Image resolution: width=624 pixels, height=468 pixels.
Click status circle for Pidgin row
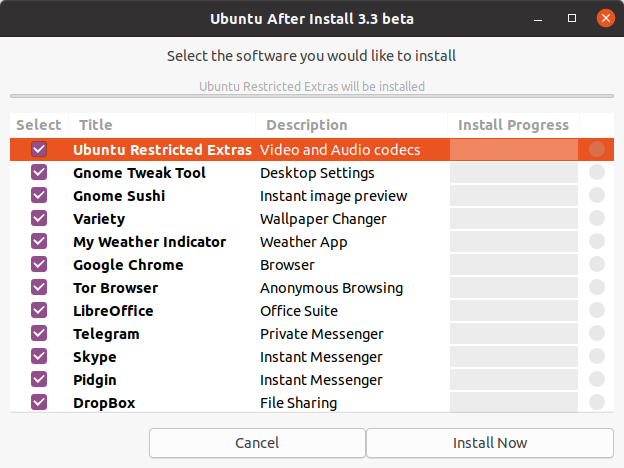click(597, 380)
